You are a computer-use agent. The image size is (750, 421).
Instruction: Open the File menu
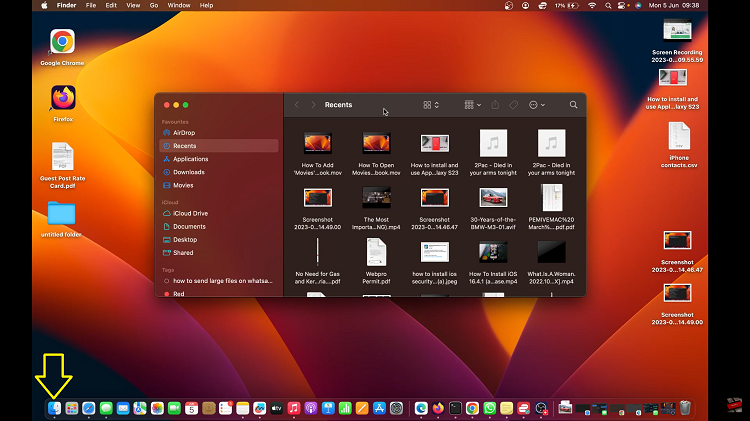pos(91,5)
